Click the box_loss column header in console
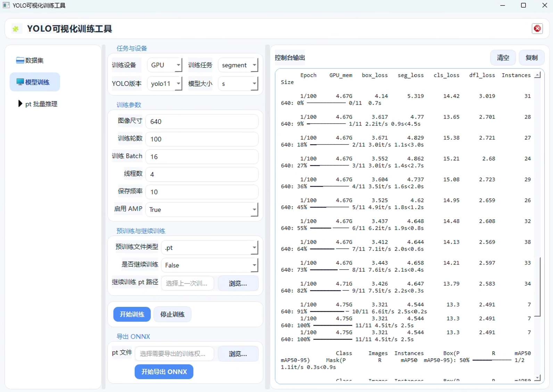Image resolution: width=553 pixels, height=392 pixels. point(375,75)
